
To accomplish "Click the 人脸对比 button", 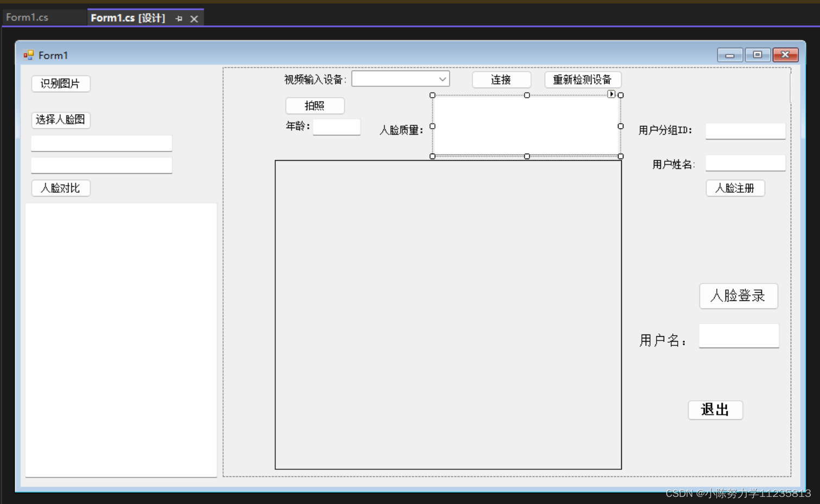I will 61,188.
